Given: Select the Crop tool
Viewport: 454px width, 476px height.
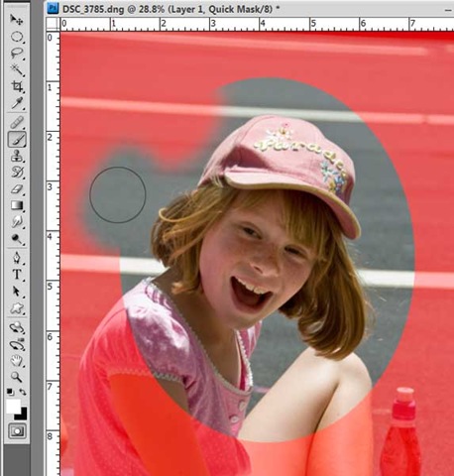Looking at the screenshot, I should tap(17, 87).
